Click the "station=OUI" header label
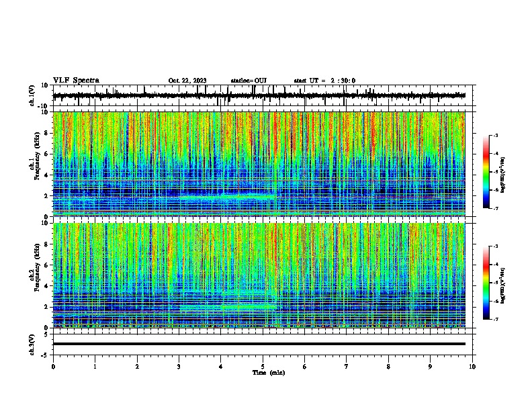Image resolution: width=532 pixels, height=411 pixels. coord(249,81)
